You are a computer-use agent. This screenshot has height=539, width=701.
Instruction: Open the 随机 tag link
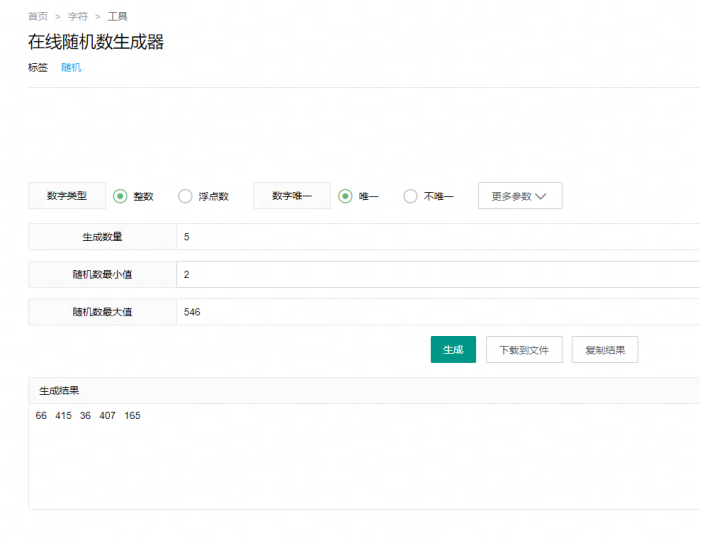(71, 68)
